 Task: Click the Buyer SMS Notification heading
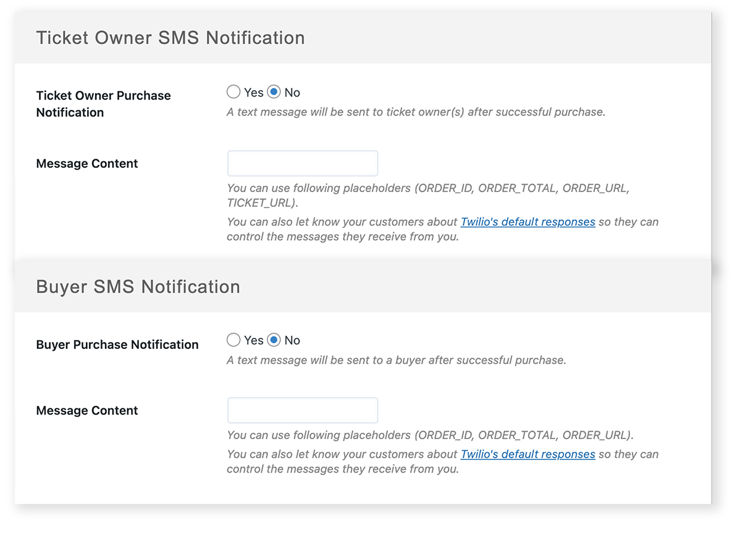[x=138, y=286]
